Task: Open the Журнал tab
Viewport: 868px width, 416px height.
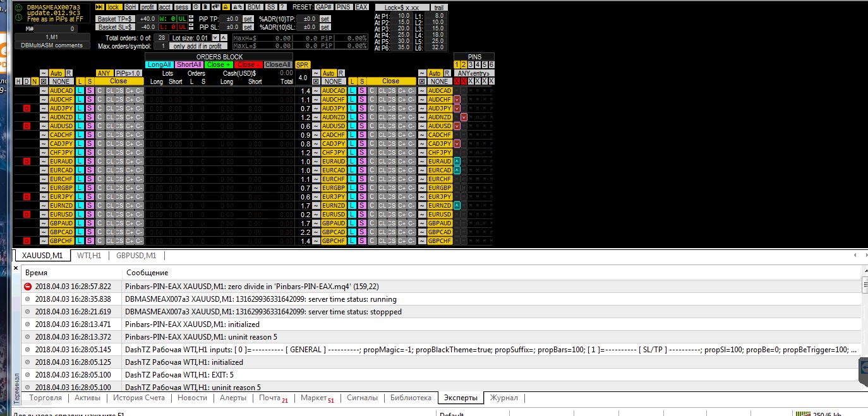Action: (x=504, y=398)
